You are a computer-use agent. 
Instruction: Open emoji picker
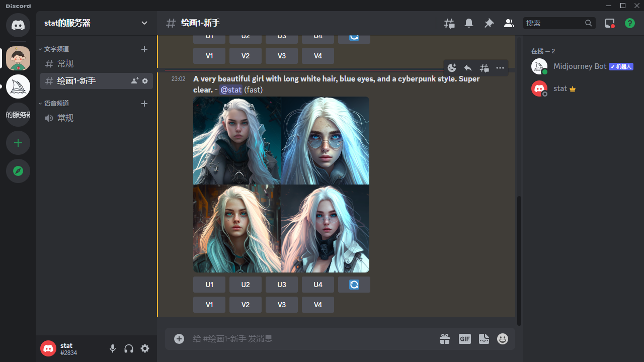[x=503, y=339]
